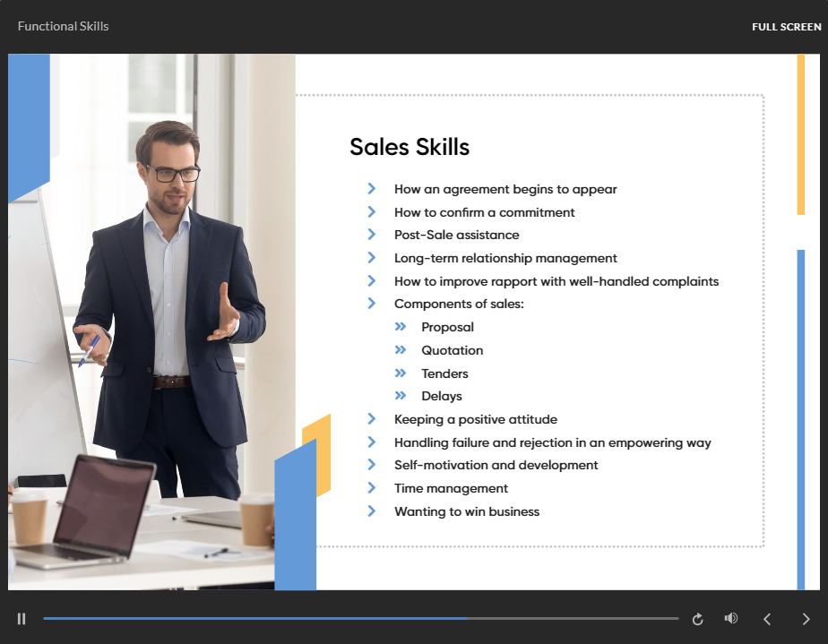Click the double-chevron beside "Proposal"
Viewport: 828px width, 644px height.
point(401,327)
